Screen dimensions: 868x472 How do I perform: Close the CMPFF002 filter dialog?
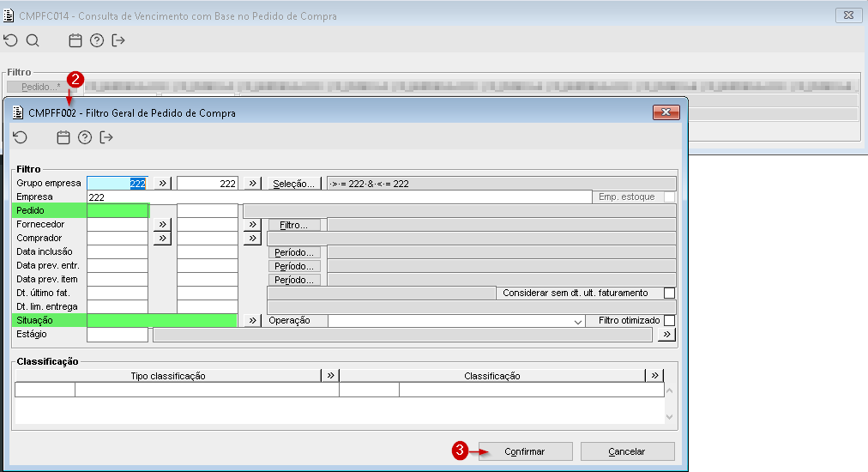click(x=666, y=112)
